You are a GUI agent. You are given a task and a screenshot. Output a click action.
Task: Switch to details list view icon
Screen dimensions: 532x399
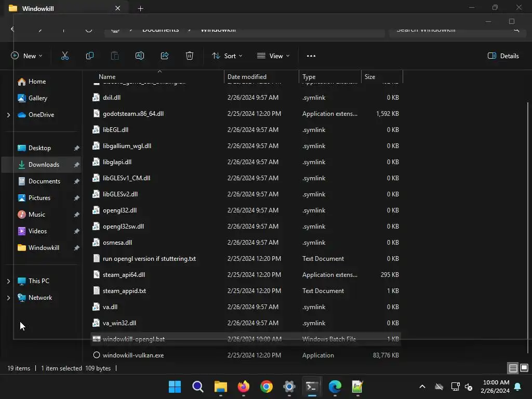[x=513, y=368]
